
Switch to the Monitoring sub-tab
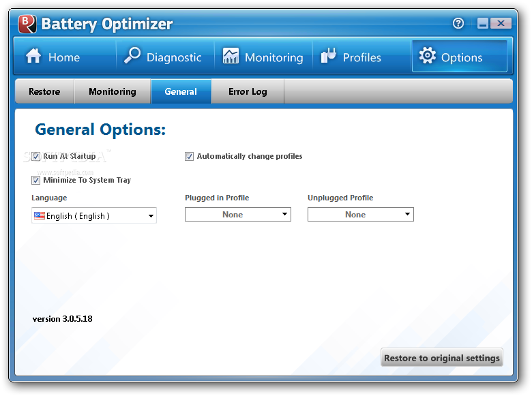[113, 91]
